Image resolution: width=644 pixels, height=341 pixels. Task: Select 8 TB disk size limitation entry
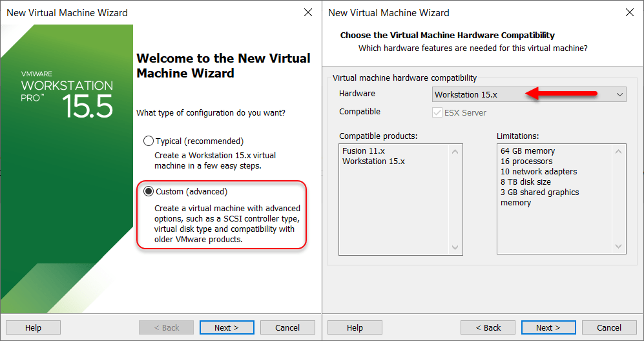[526, 181]
